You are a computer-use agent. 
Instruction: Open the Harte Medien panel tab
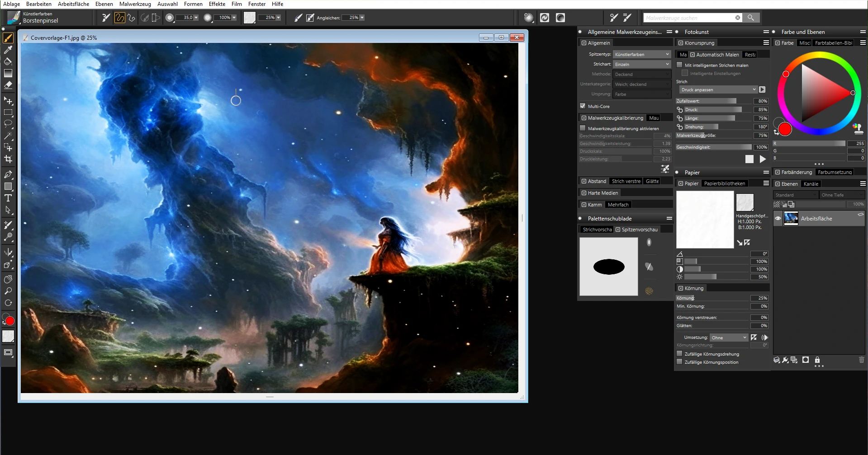[602, 193]
